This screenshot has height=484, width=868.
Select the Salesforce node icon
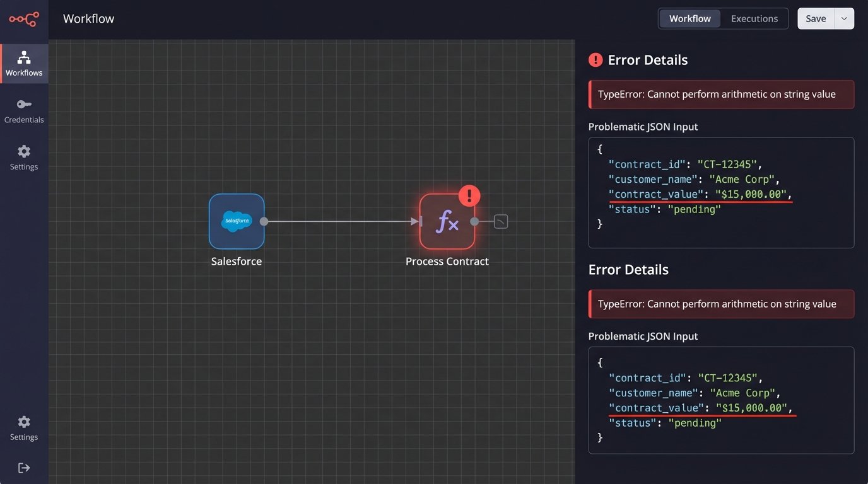[x=237, y=221]
